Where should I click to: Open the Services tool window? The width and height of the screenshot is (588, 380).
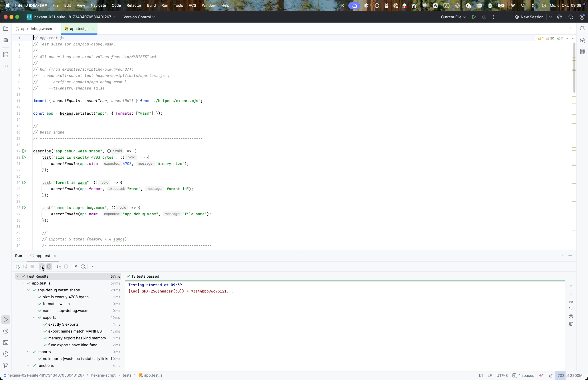[x=6, y=331]
